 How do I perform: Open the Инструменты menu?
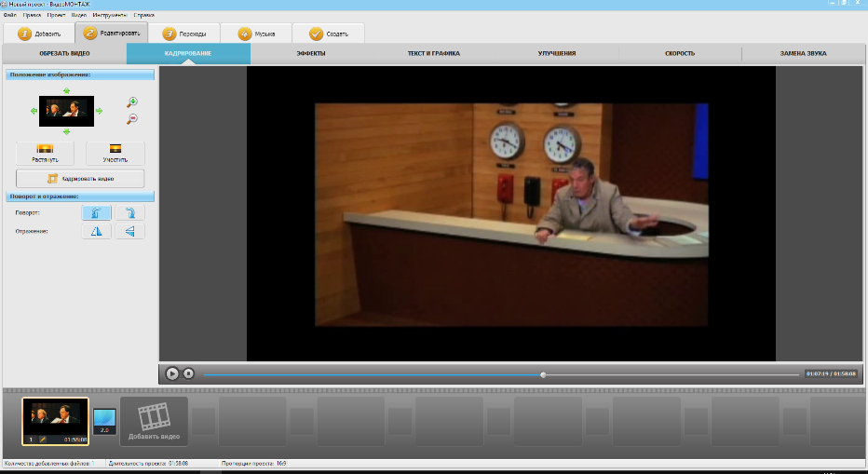[111, 15]
